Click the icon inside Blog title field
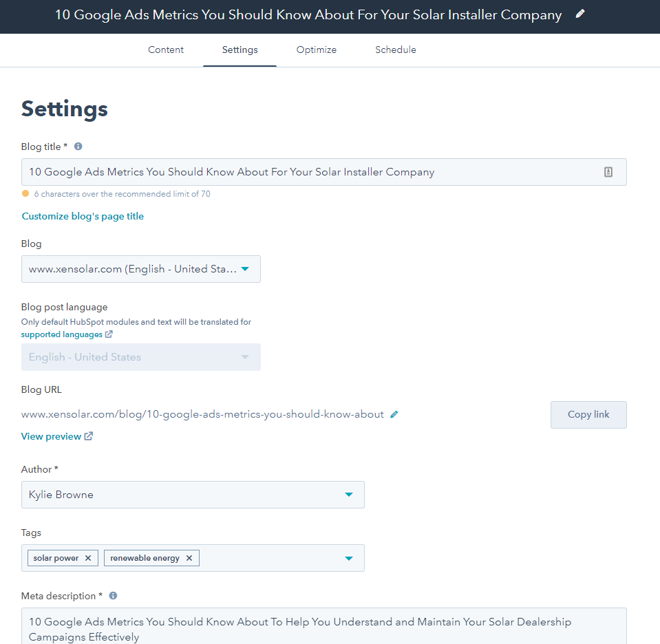The height and width of the screenshot is (644, 660). point(608,172)
